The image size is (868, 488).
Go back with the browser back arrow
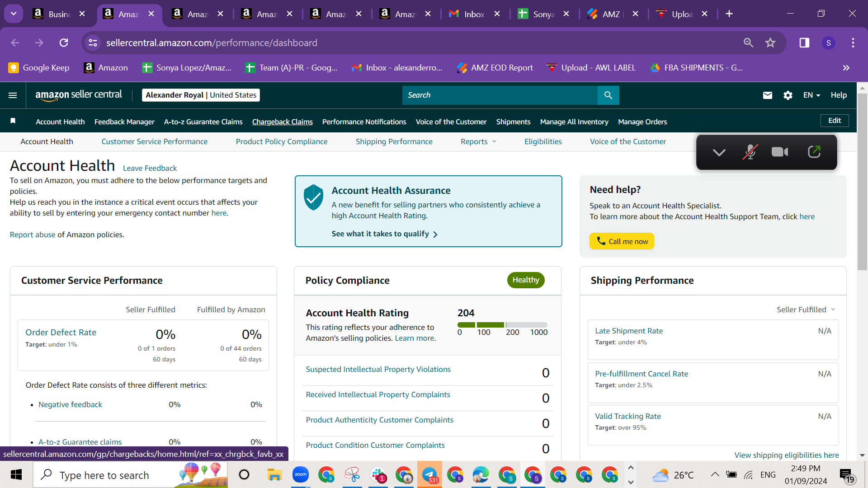coord(15,43)
